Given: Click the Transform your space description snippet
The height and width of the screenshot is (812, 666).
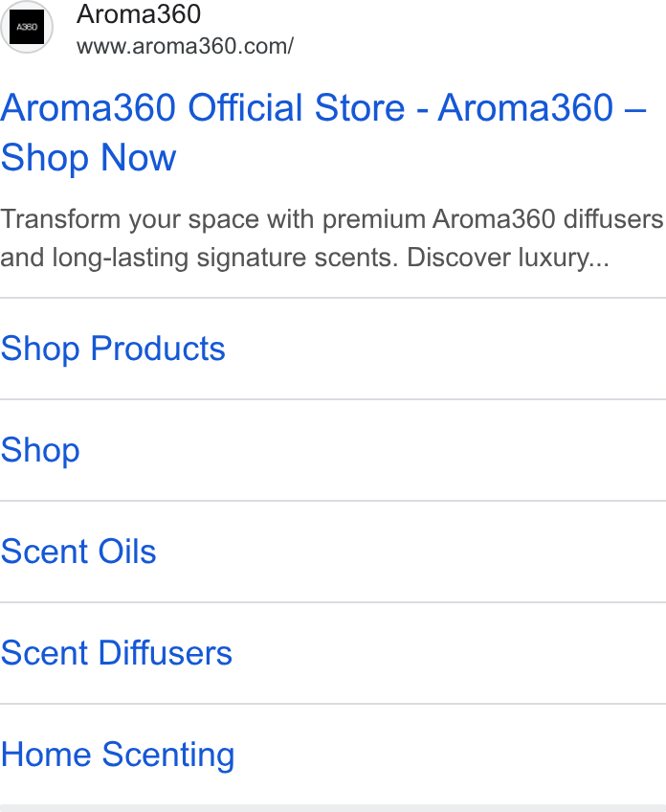Looking at the screenshot, I should click(x=331, y=237).
